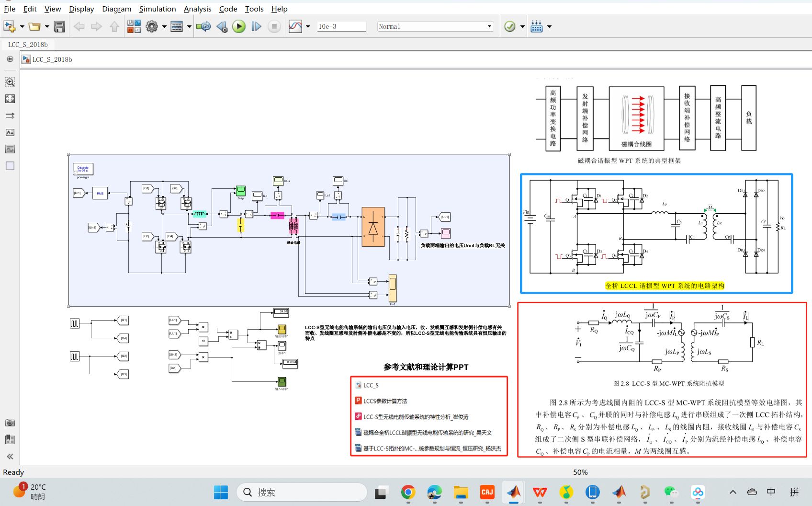Click the Stop simulation button
The height and width of the screenshot is (506, 812).
(274, 26)
